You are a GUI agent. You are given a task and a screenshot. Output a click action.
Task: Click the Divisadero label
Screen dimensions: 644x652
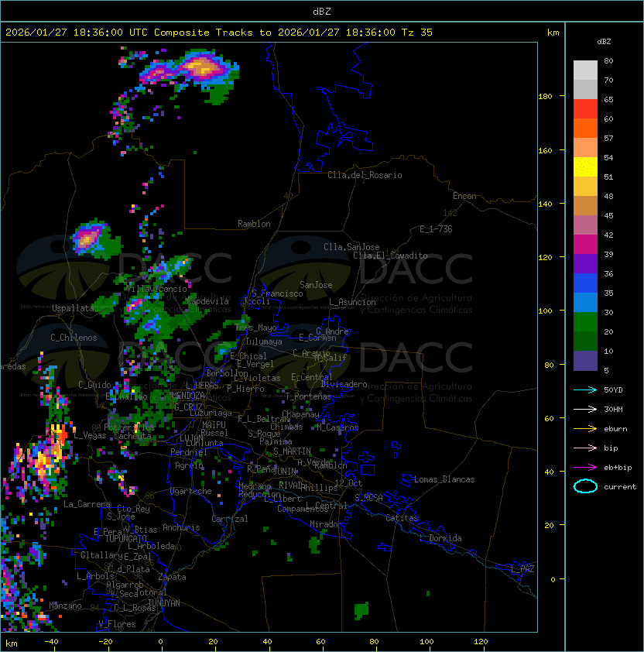tap(344, 384)
